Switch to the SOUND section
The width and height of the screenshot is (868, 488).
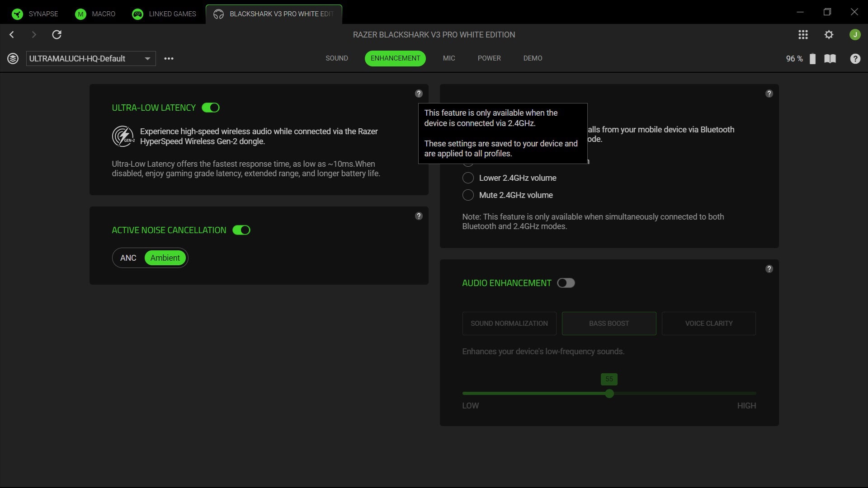point(337,58)
